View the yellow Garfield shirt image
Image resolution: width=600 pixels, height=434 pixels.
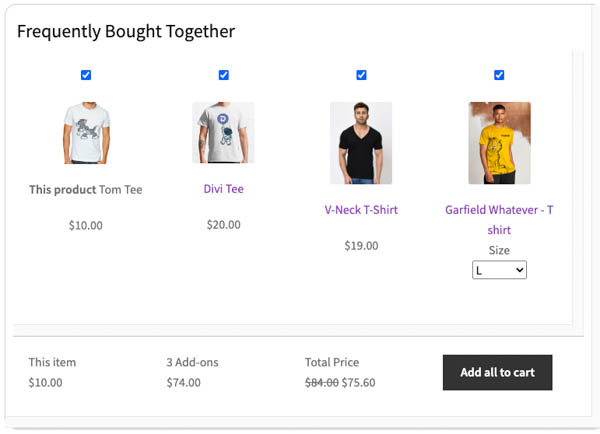coord(499,143)
